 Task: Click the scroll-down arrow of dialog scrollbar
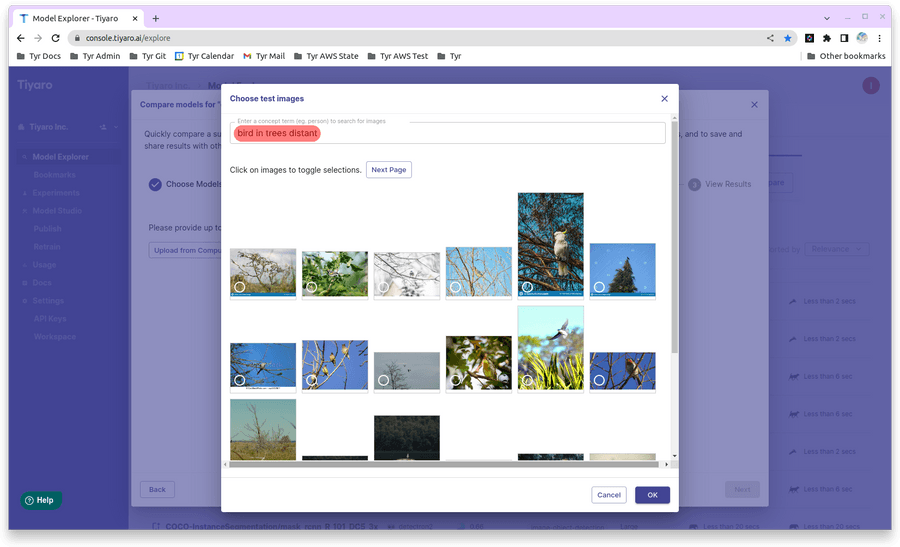point(674,456)
